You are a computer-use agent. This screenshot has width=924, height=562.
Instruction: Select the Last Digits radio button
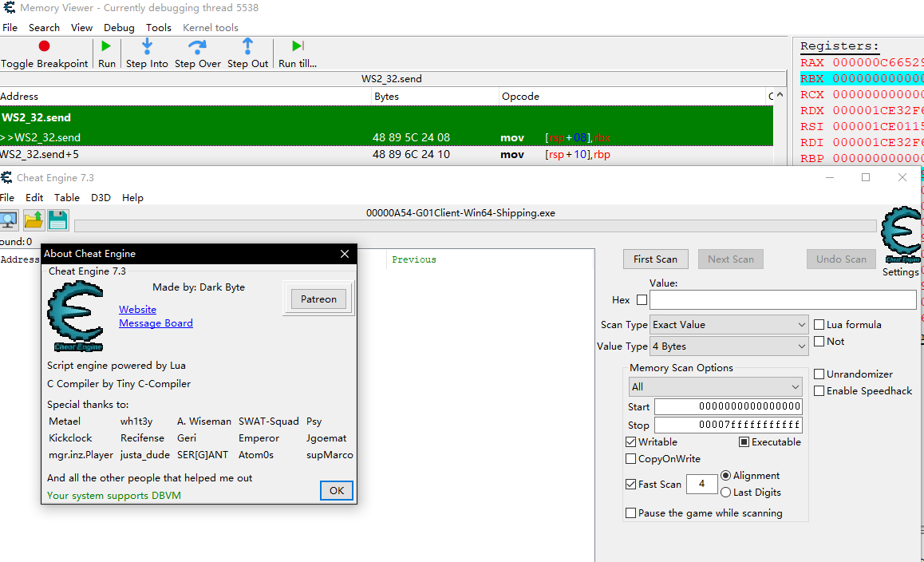point(725,492)
